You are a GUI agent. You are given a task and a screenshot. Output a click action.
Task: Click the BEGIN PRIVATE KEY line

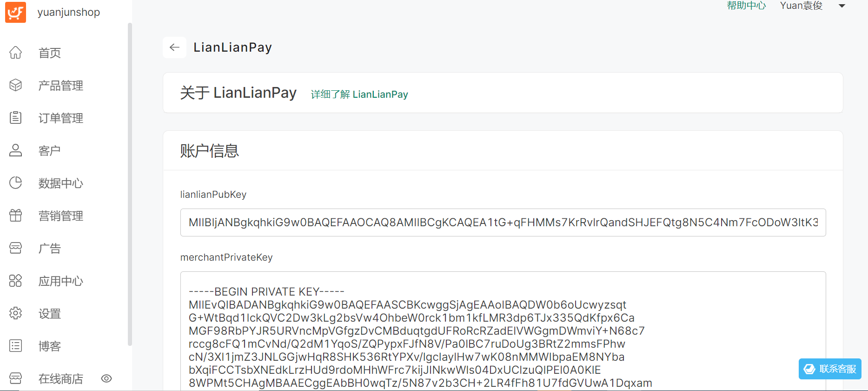(x=266, y=292)
